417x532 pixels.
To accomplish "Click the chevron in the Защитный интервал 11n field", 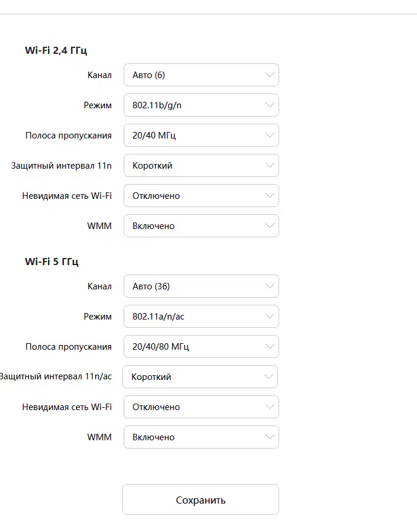I will [270, 166].
